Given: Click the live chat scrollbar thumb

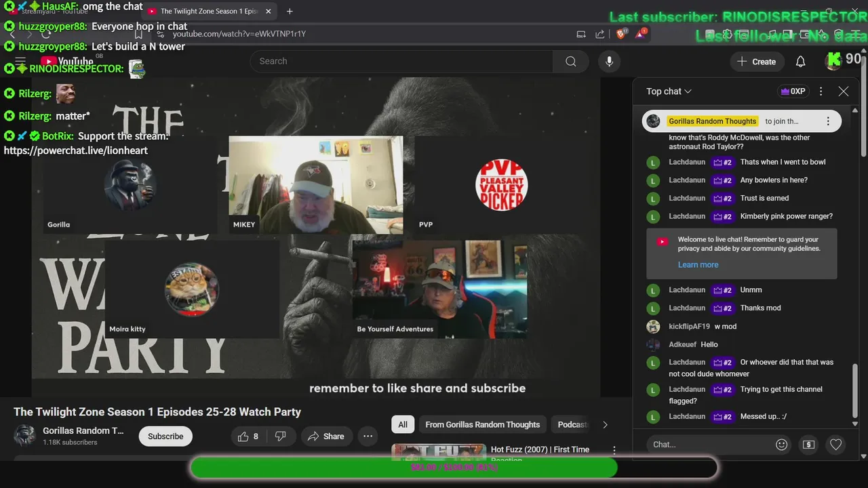Looking at the screenshot, I should click(x=855, y=391).
